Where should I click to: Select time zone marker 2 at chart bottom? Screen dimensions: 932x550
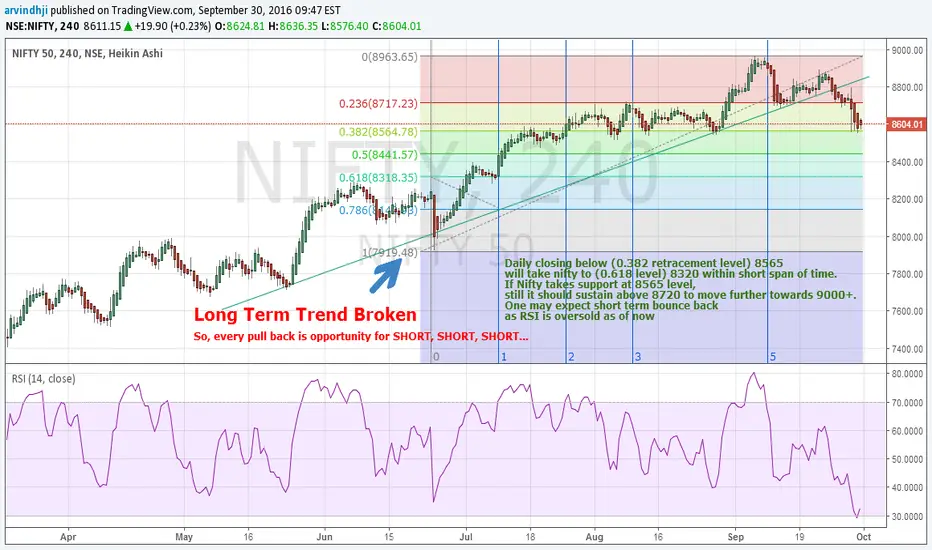pyautogui.click(x=571, y=357)
